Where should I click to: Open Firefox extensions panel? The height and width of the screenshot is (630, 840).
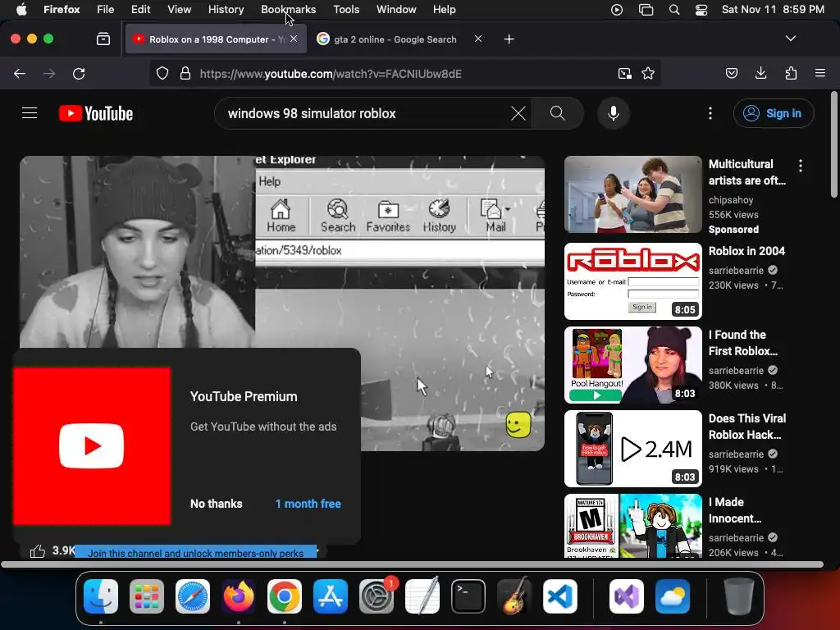pos(791,73)
